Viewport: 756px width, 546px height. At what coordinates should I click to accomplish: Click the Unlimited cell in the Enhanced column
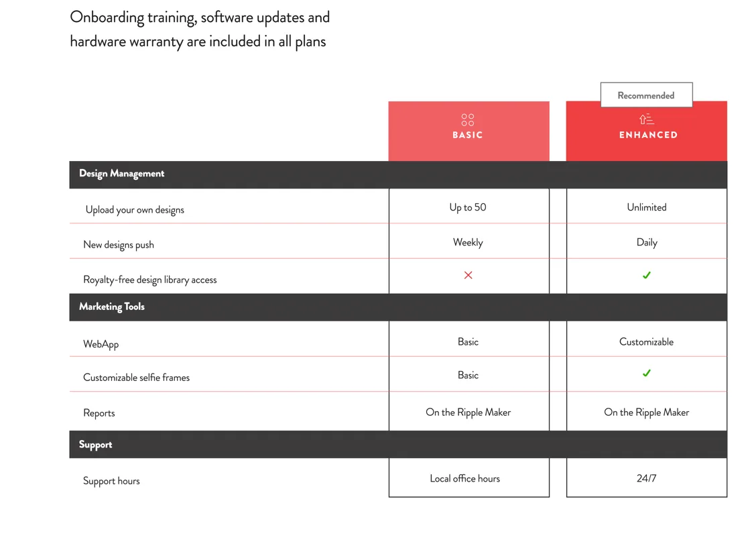pos(646,207)
